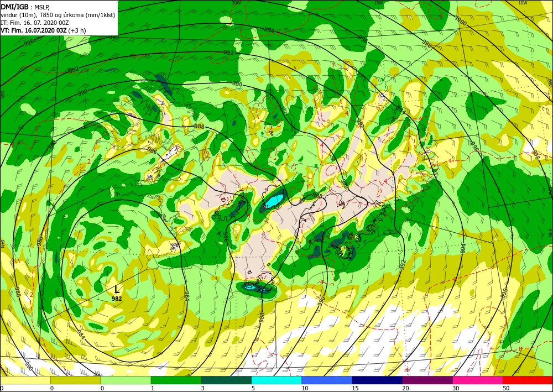Click the 1000 isobar label

point(461,21)
